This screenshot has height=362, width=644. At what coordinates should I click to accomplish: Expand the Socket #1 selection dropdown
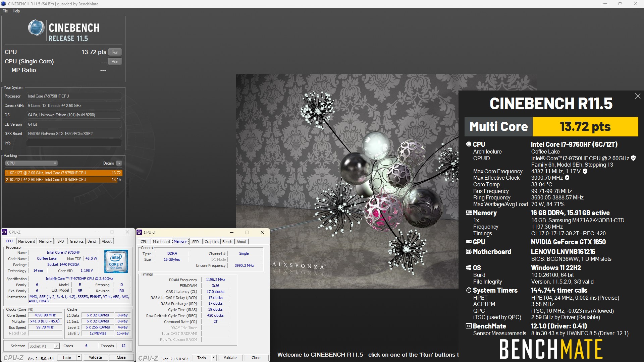tap(44, 346)
